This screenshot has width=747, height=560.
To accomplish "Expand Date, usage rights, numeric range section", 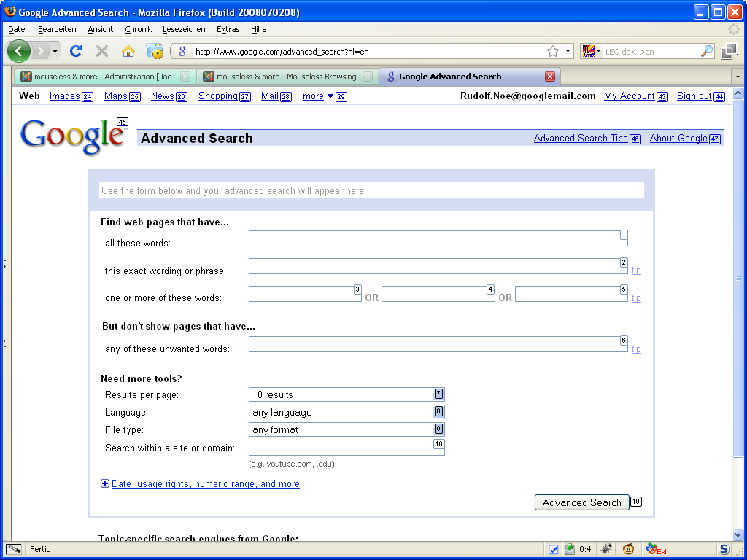I will pos(205,483).
